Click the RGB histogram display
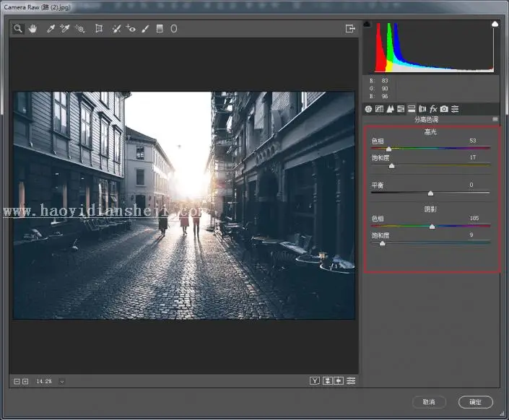This screenshot has height=420, width=509. coord(431,47)
